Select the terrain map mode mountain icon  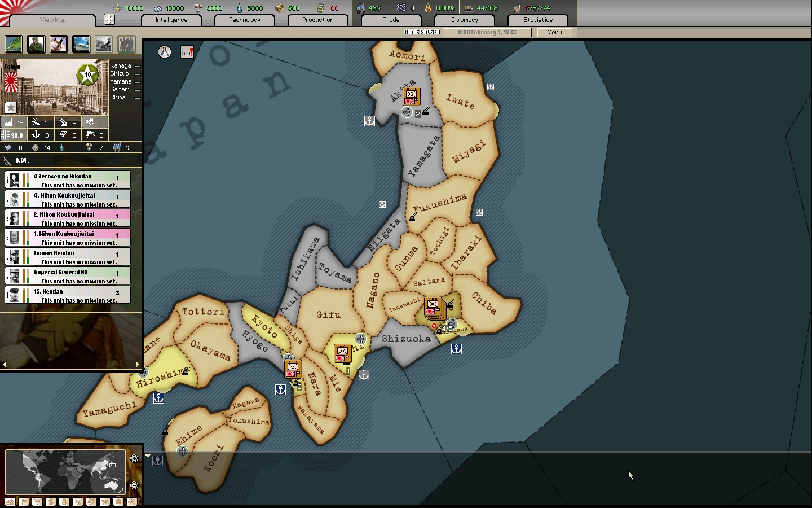[10, 502]
